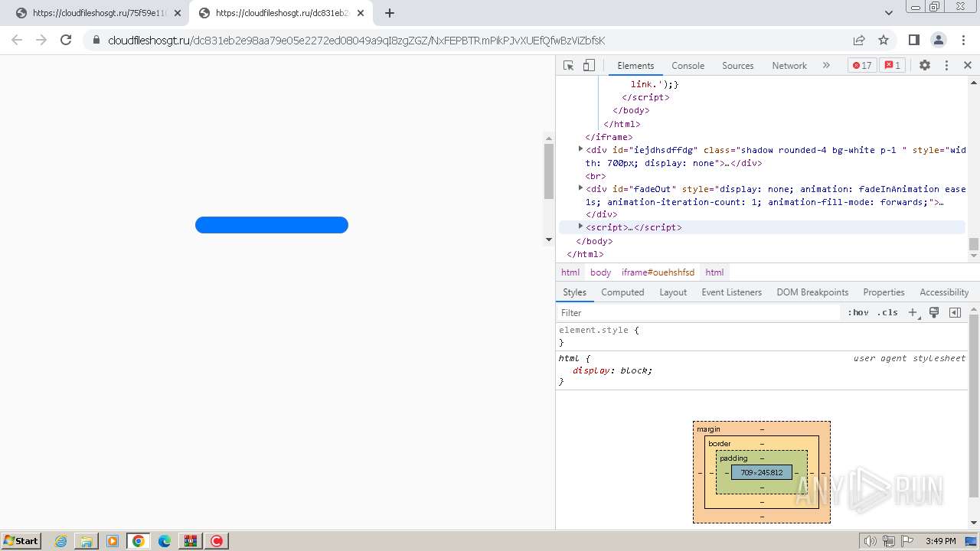This screenshot has height=551, width=980.
Task: Click the 1 issue counter badge
Action: tap(893, 66)
